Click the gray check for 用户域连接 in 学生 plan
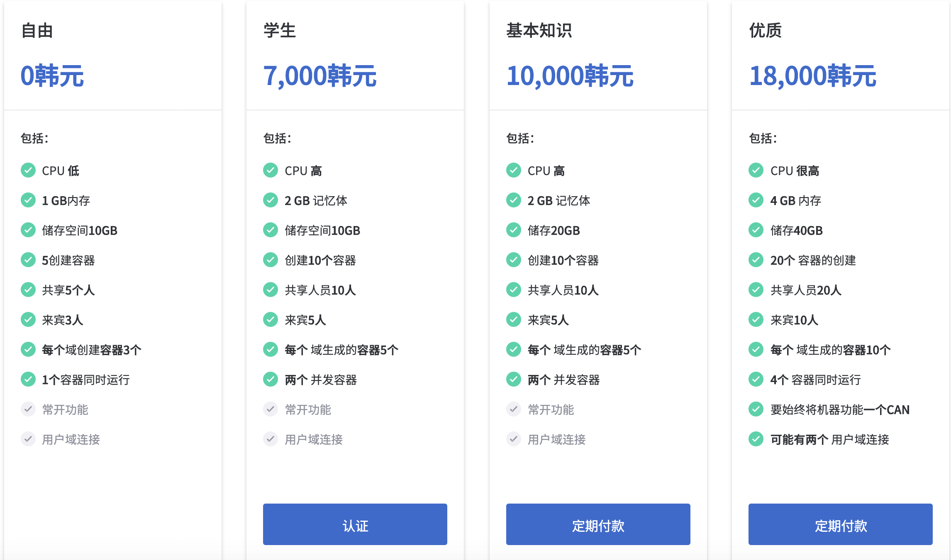The height and width of the screenshot is (560, 951). 271,439
